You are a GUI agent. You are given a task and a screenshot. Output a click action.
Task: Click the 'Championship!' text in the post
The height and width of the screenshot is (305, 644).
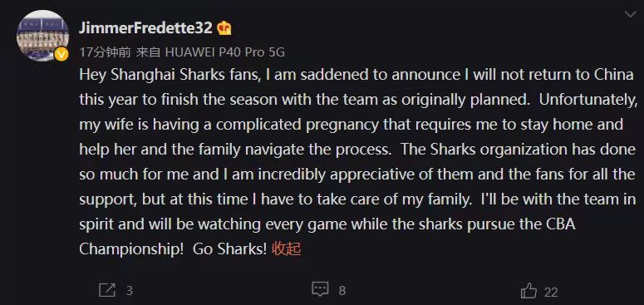coord(131,249)
